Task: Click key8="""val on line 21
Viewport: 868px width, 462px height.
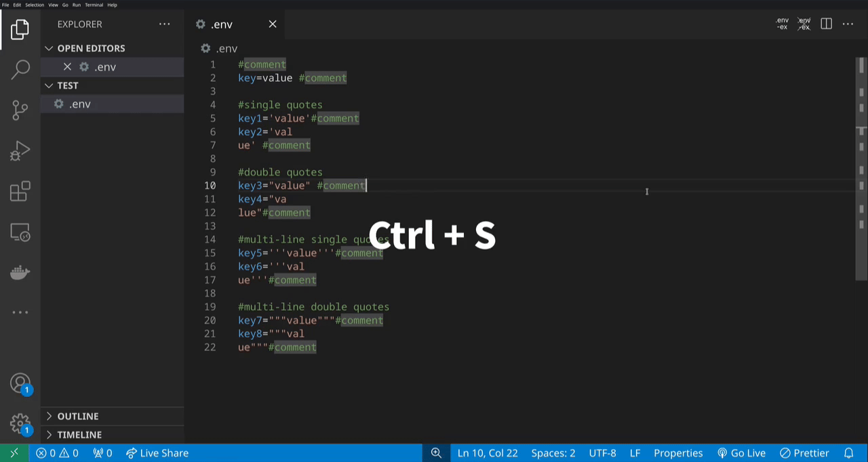Action: (271, 334)
